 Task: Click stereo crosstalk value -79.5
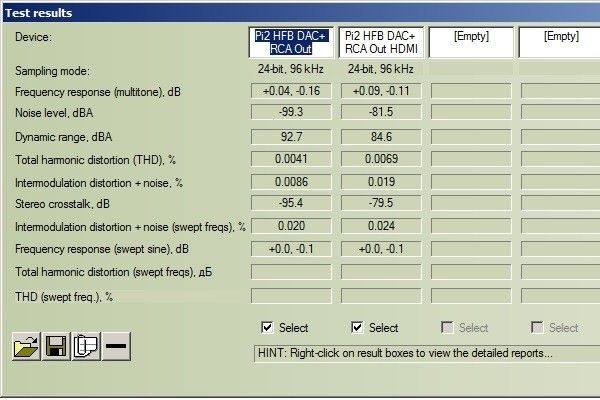tap(381, 203)
